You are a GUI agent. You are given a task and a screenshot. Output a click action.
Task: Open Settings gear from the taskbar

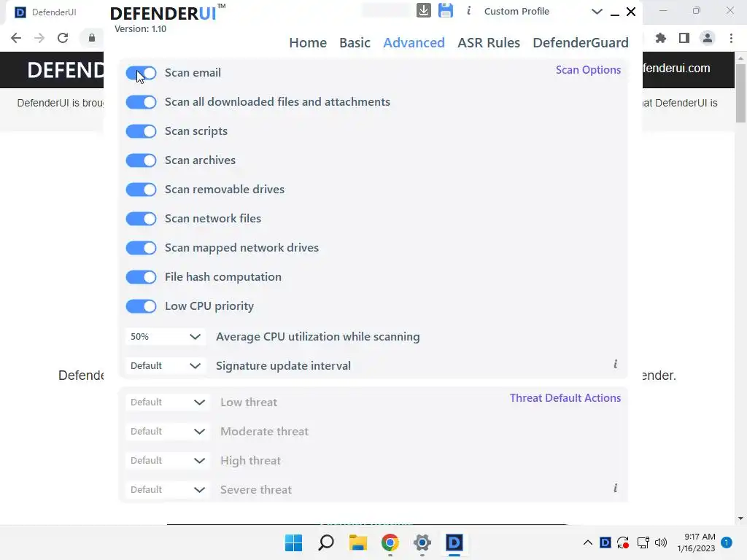point(422,542)
